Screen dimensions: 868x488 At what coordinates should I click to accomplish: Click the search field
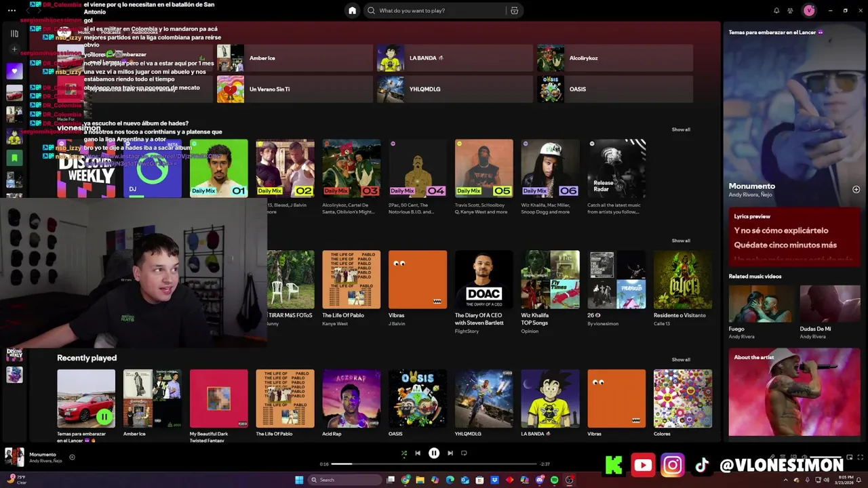436,11
